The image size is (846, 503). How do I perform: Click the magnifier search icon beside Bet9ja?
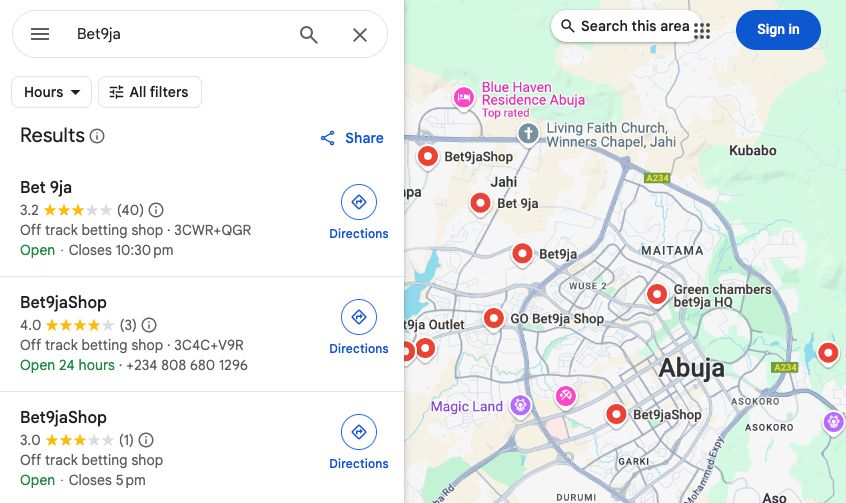(309, 35)
